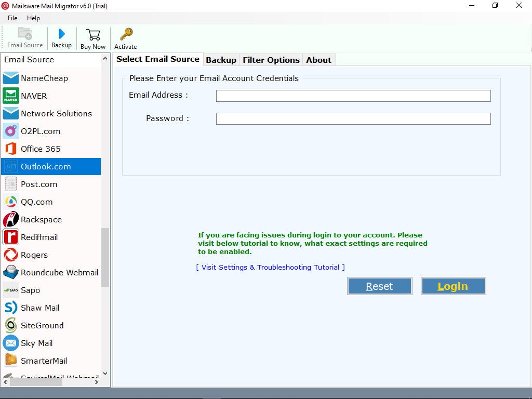Screen dimensions: 532x399
Task: Click the source list scroll up arrow
Action: [x=105, y=59]
